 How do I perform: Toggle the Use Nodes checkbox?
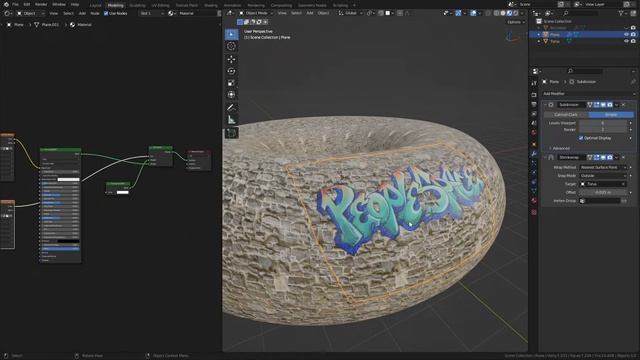[x=106, y=13]
